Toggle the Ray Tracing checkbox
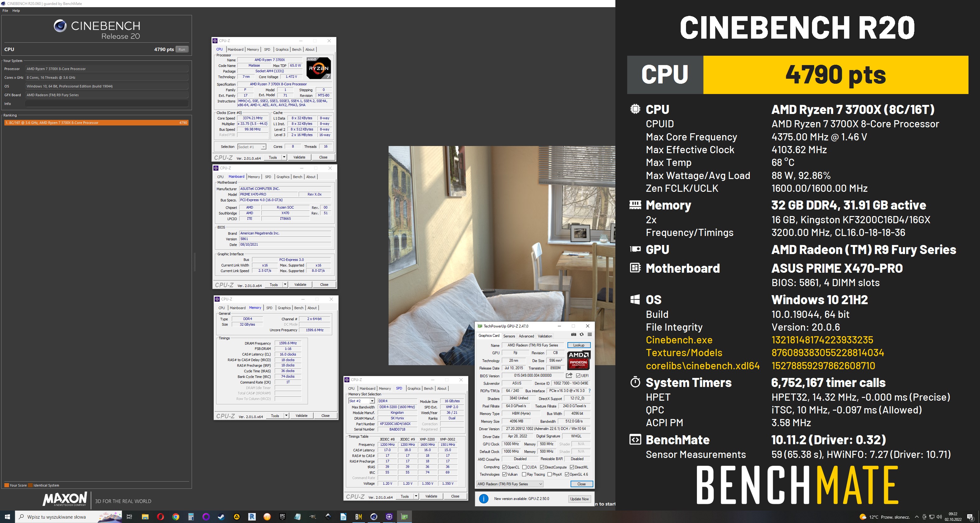The width and height of the screenshot is (980, 523). point(524,474)
